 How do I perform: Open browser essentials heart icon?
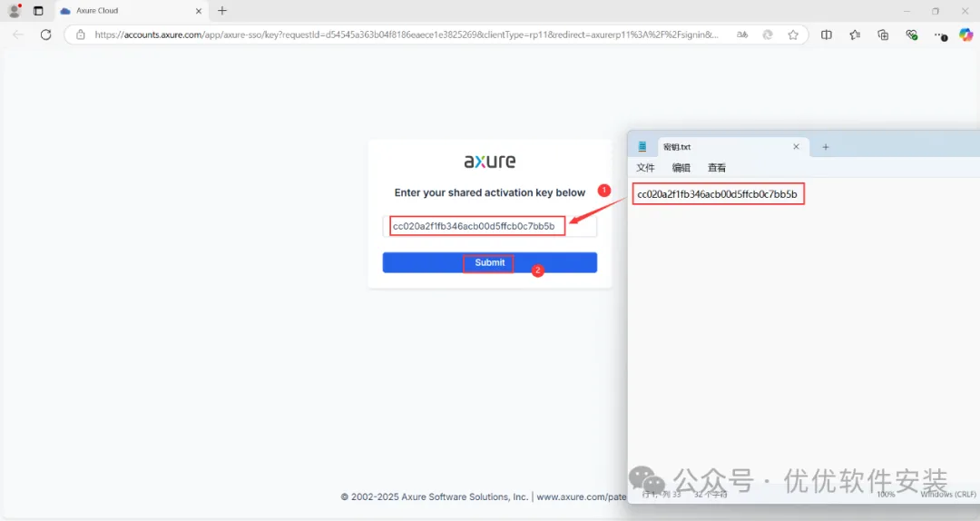click(911, 34)
